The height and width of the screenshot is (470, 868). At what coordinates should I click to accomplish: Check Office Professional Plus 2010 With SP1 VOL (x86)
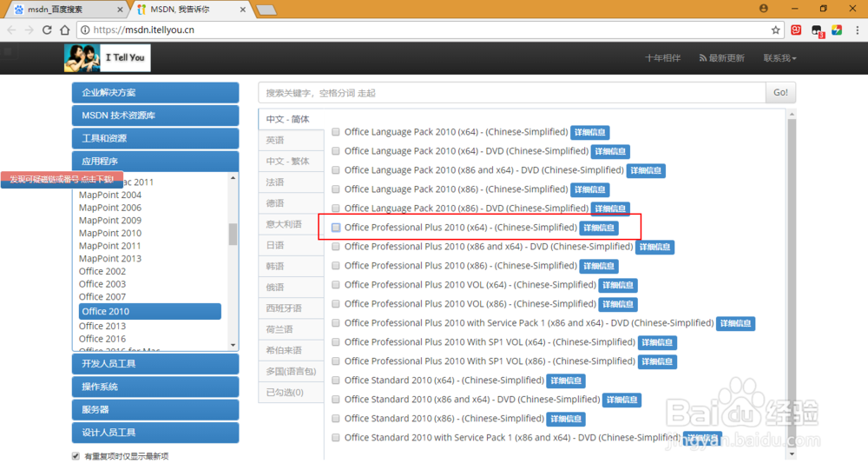[335, 361]
